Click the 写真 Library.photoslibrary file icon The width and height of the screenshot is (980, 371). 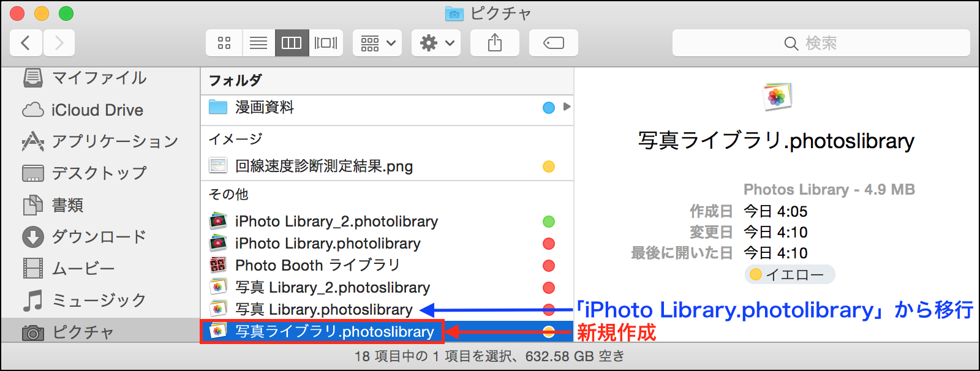click(x=218, y=309)
